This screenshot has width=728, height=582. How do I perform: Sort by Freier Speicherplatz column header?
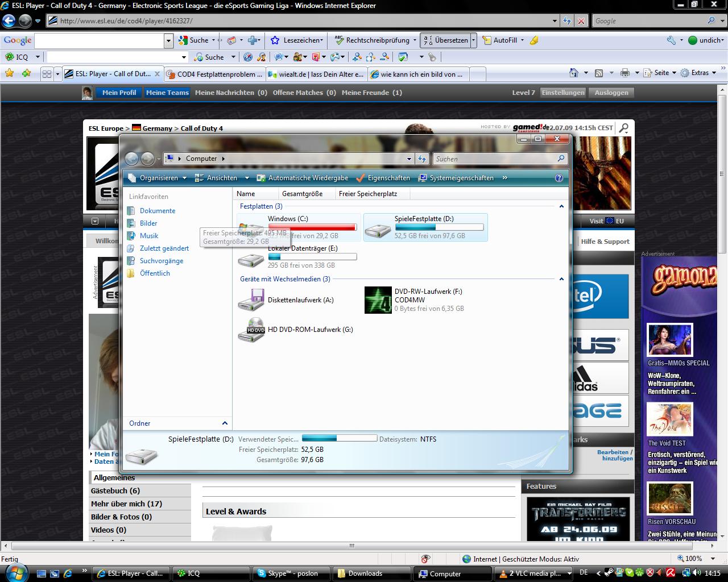(372, 194)
